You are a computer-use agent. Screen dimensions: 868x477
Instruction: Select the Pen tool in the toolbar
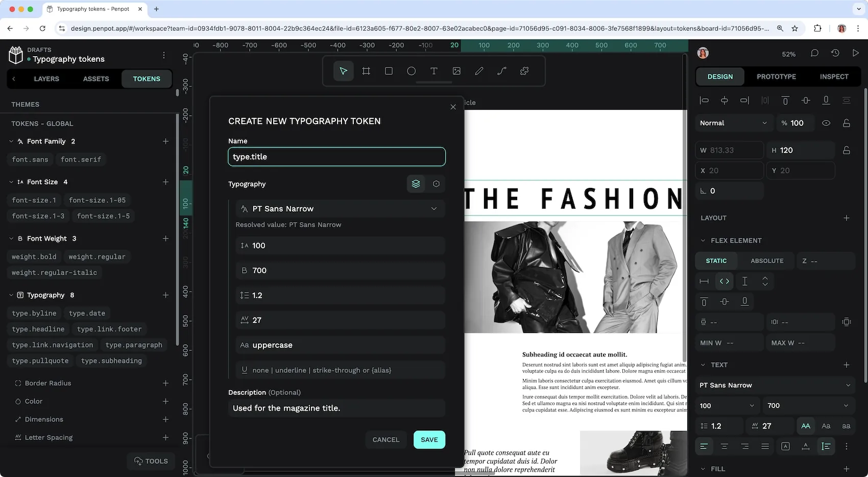tap(479, 71)
